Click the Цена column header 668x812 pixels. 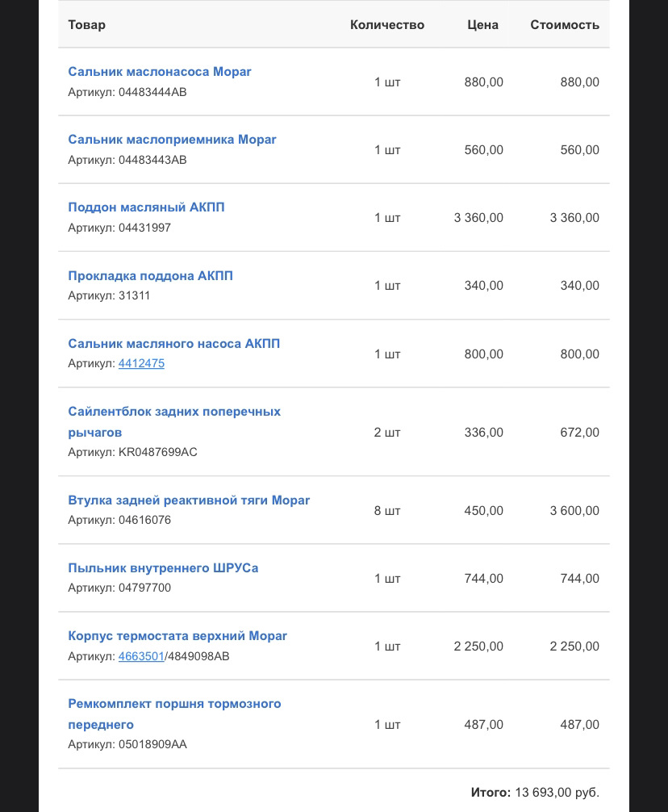coord(483,25)
